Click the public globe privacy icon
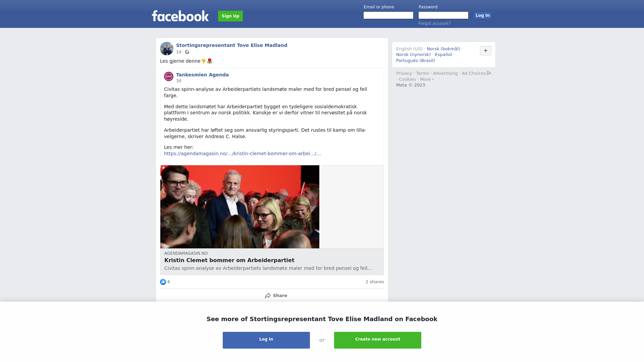The height and width of the screenshot is (362, 644). 187,52
